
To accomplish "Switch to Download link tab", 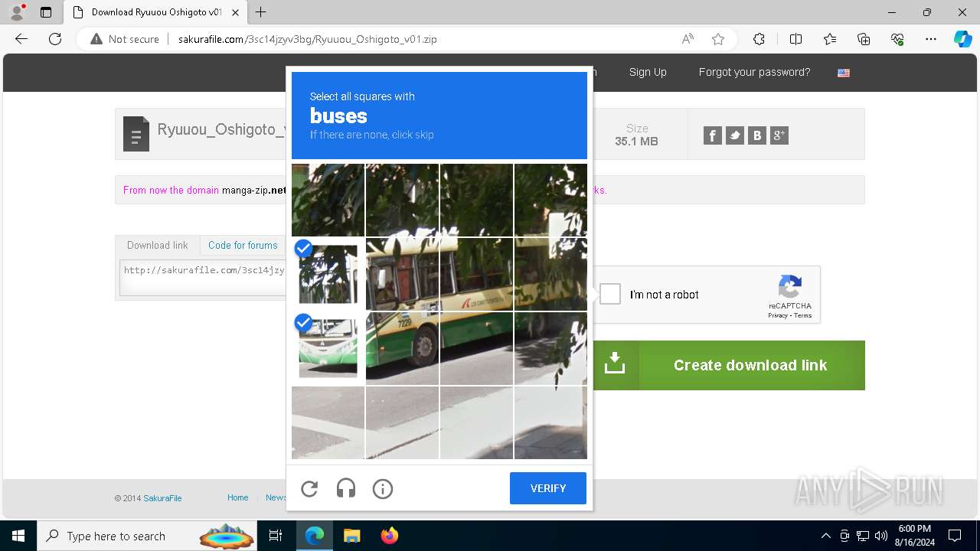I will pos(157,245).
